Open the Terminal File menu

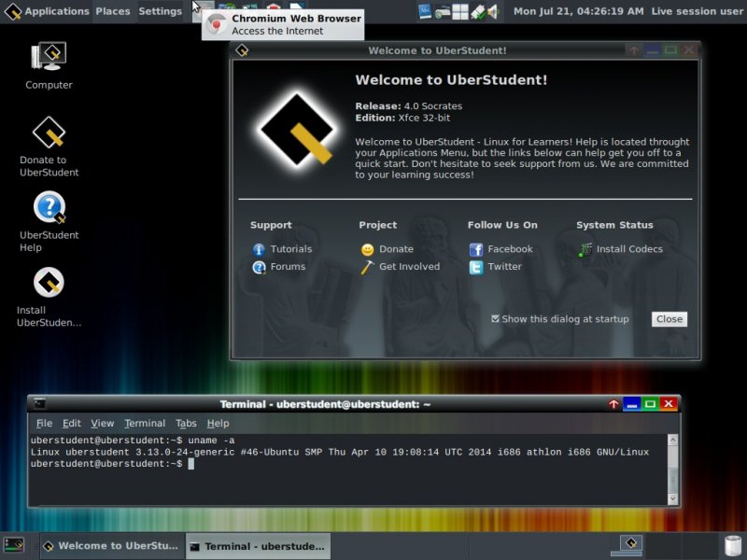point(44,423)
